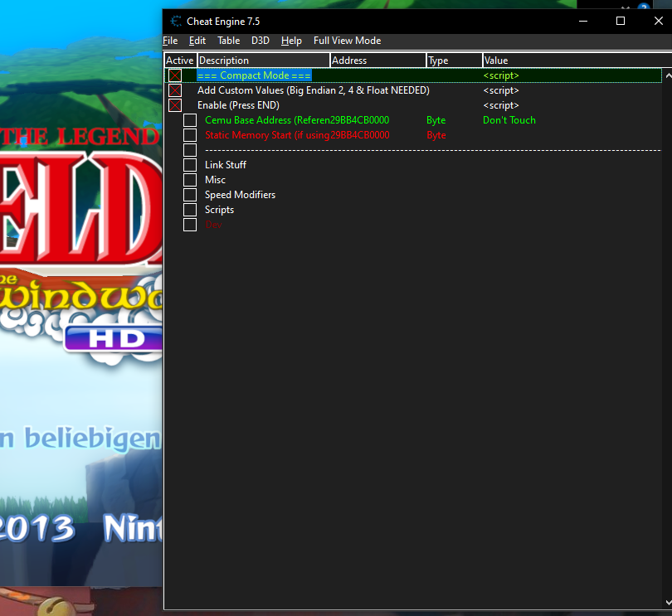Viewport: 672px width, 616px height.
Task: Select the '=== Compact Mode ===' entry
Action: pyautogui.click(x=254, y=75)
